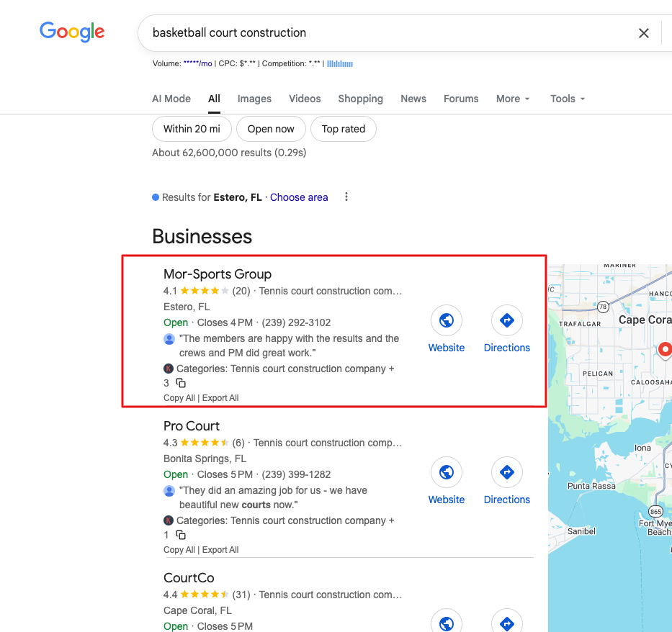Toggle the Open now filter chip
The height and width of the screenshot is (632, 672).
(271, 130)
